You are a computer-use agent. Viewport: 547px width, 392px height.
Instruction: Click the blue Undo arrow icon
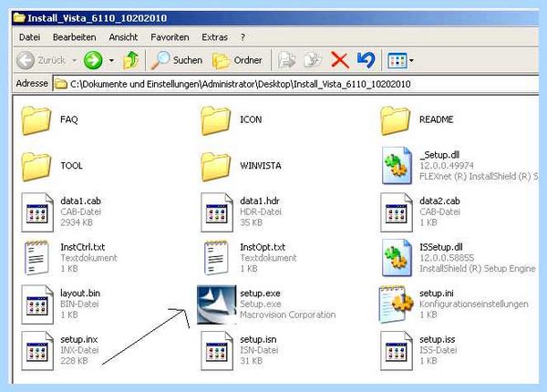366,60
